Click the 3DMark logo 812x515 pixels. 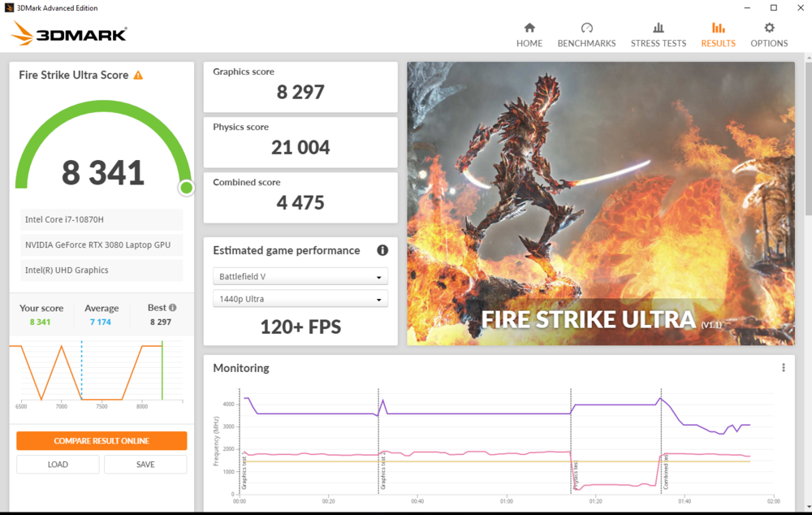pyautogui.click(x=69, y=33)
